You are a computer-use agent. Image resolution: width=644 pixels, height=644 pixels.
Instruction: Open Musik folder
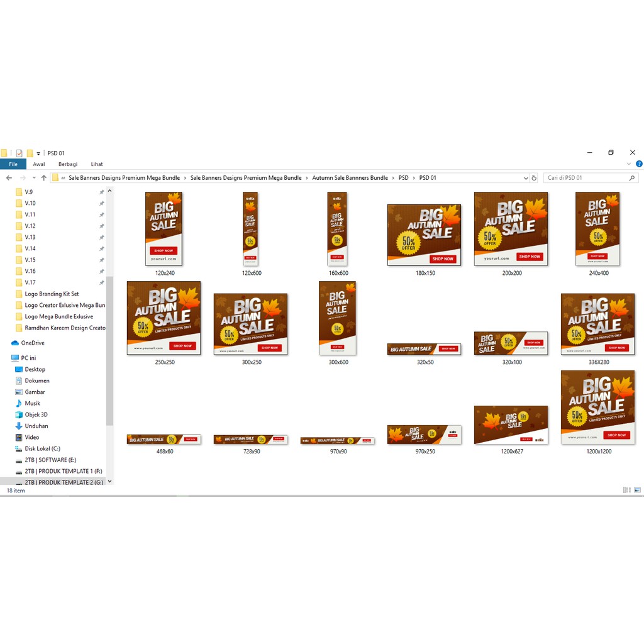click(x=33, y=403)
